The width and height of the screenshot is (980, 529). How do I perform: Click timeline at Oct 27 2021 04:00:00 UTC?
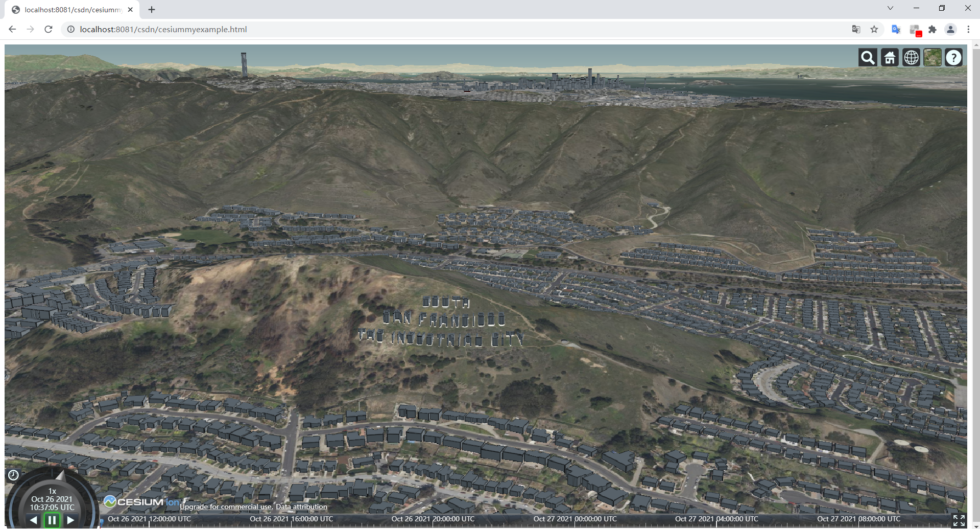tap(716, 519)
